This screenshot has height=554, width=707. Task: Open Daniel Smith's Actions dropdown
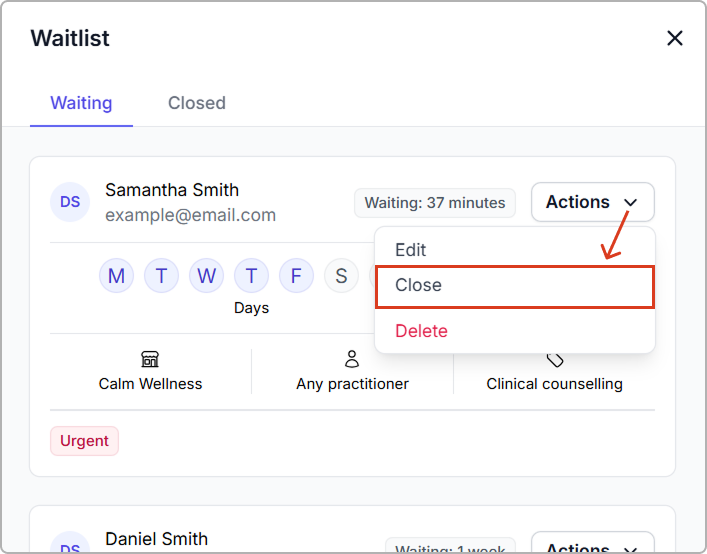click(x=592, y=545)
